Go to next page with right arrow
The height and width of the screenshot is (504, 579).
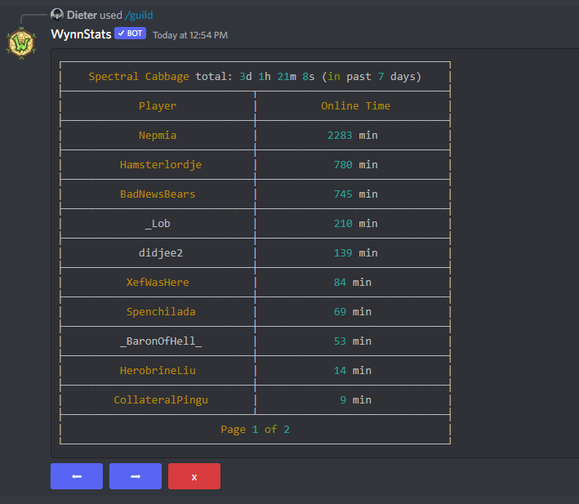click(x=136, y=476)
